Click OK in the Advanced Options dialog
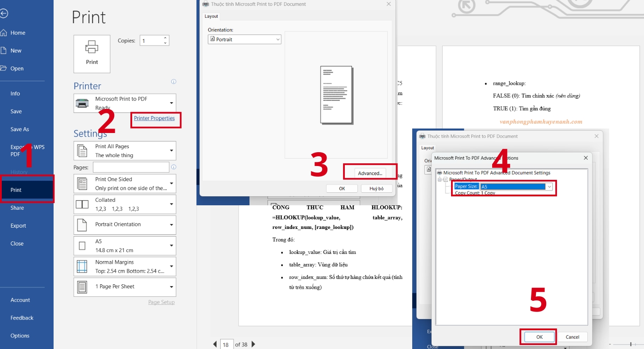Image resolution: width=644 pixels, height=349 pixels. click(x=539, y=337)
